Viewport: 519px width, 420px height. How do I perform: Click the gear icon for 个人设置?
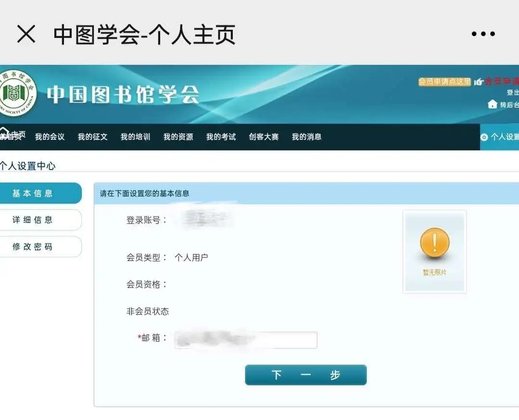point(484,137)
